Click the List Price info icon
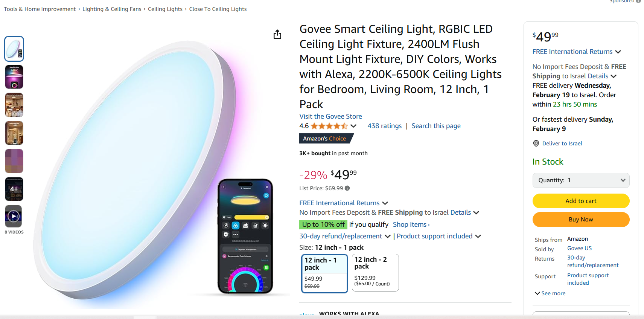The height and width of the screenshot is (319, 644). pyautogui.click(x=347, y=188)
